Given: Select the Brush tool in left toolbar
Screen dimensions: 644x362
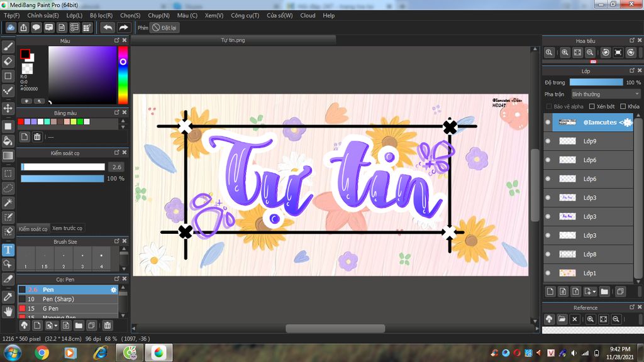Looking at the screenshot, I should coord(8,47).
